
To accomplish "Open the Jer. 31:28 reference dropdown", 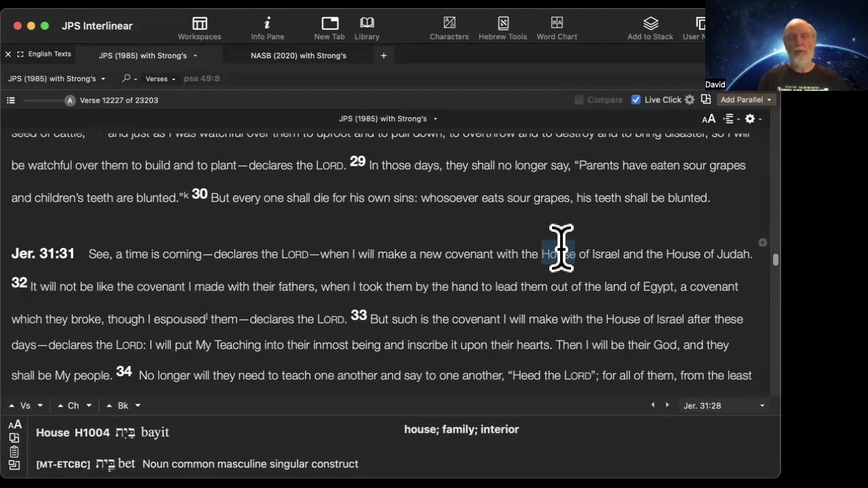I will point(724,405).
